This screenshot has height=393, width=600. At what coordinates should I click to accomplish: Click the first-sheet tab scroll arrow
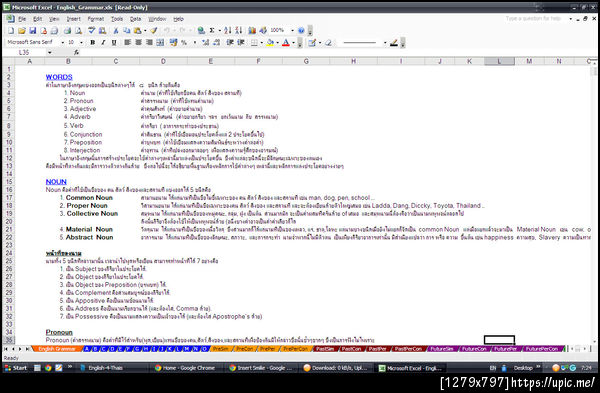pyautogui.click(x=6, y=349)
